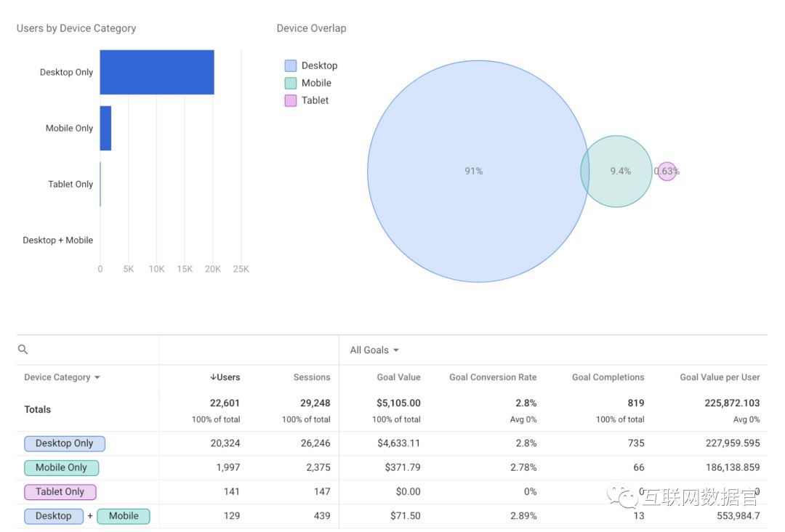
Task: Click the Mobile chip in the combined row
Action: click(x=124, y=516)
